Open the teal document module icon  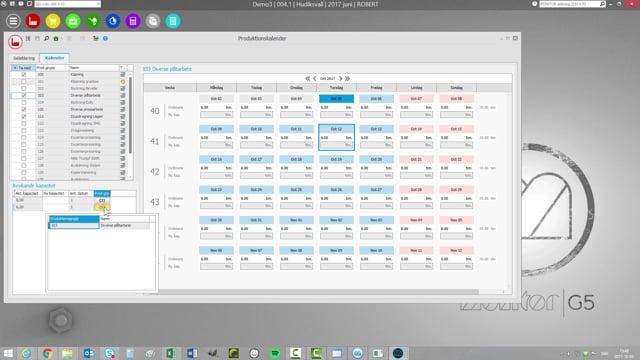(x=173, y=21)
